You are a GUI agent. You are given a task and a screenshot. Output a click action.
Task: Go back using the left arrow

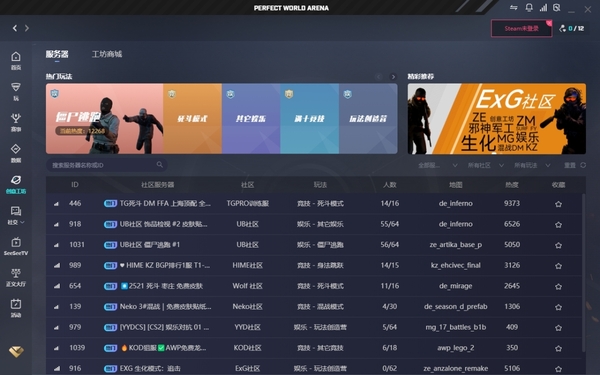click(x=15, y=28)
